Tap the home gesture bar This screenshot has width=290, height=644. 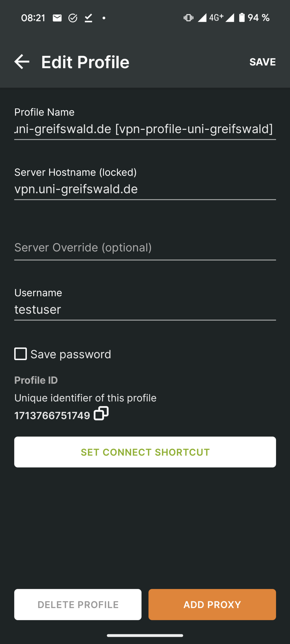coord(145,635)
